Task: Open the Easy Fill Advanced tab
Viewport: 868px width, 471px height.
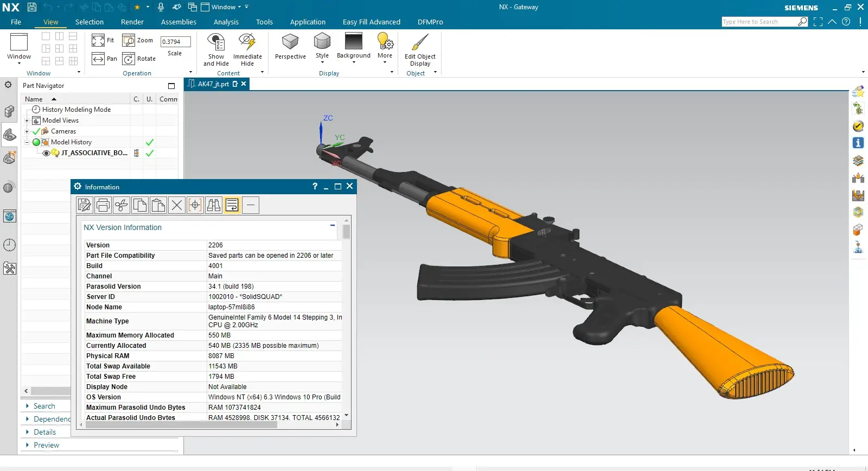Action: point(372,22)
